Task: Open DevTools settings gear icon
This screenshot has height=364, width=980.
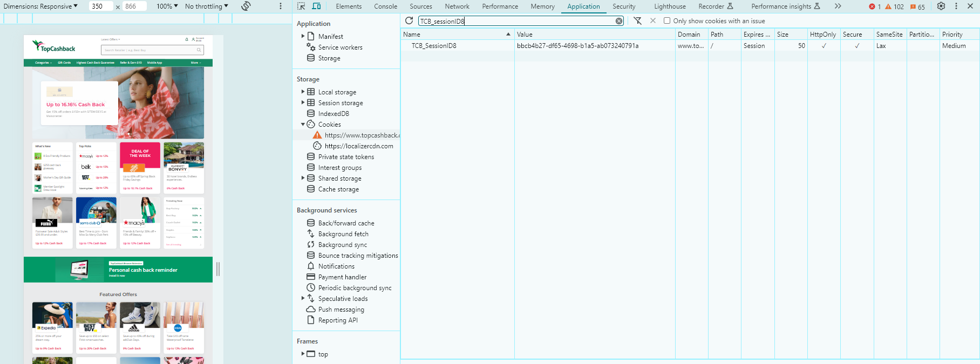Action: [941, 6]
